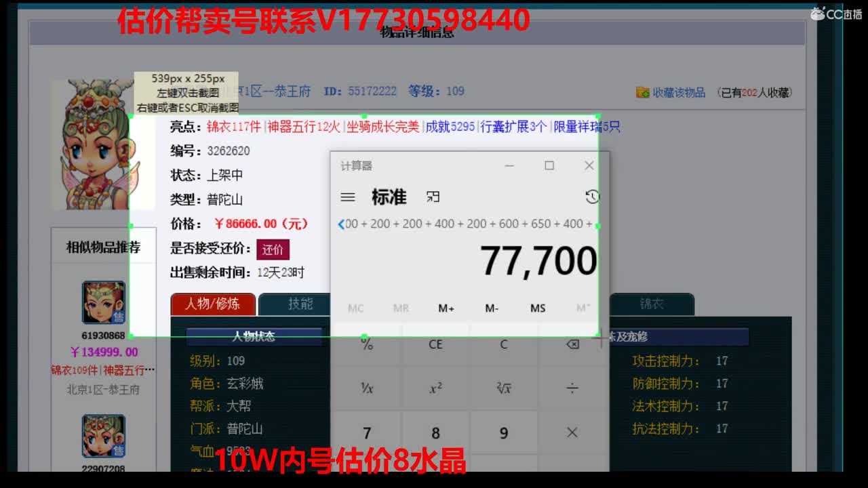Open the 锦衣 tab

(x=652, y=304)
